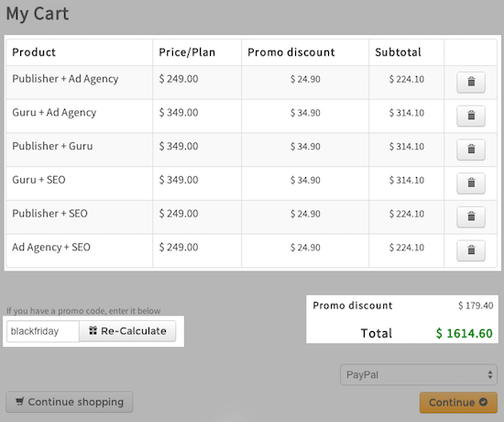Viewport: 504px width, 422px height.
Task: Click the My Cart heading
Action: click(38, 14)
